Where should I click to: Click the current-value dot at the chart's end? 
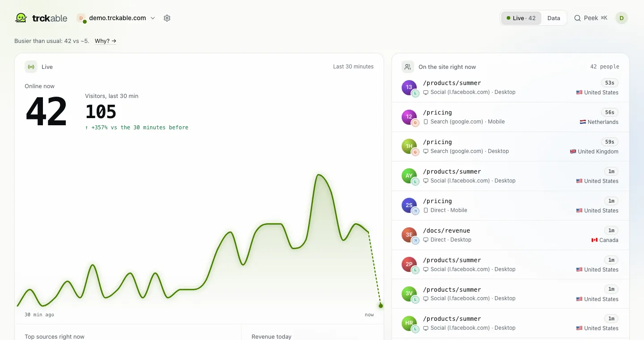coord(381,306)
